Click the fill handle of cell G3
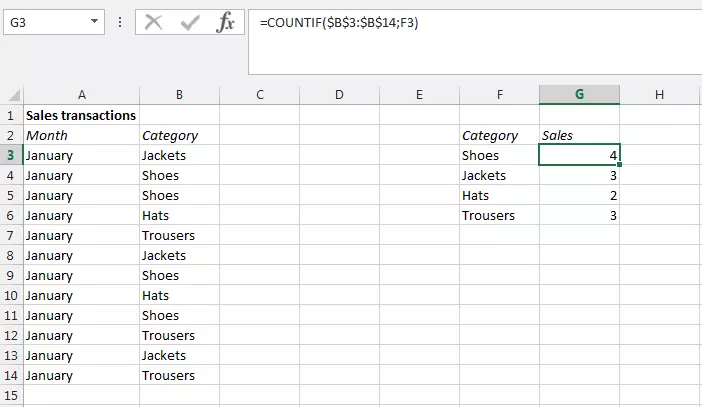Image resolution: width=702 pixels, height=407 pixels. tap(619, 164)
